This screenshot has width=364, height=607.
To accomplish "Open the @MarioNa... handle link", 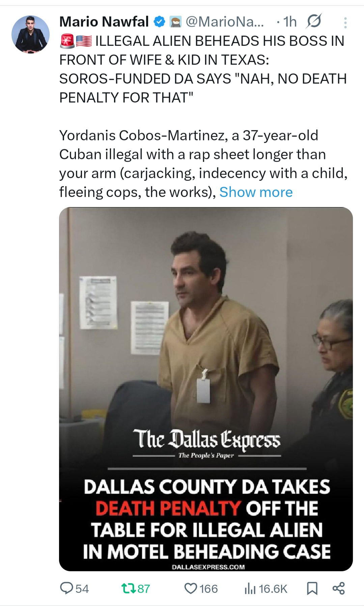I will tap(225, 22).
